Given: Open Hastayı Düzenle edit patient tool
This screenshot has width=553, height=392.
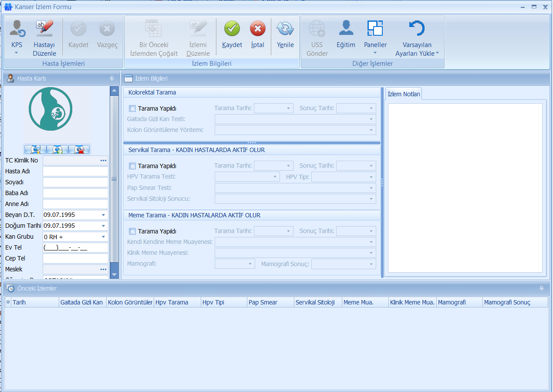Looking at the screenshot, I should pyautogui.click(x=44, y=29).
